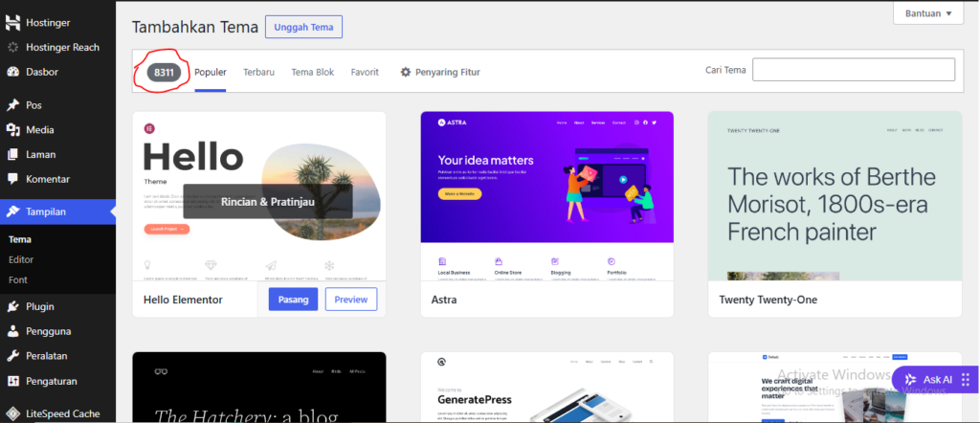Click the Unggah Tema button
This screenshot has height=423, width=980.
click(303, 27)
